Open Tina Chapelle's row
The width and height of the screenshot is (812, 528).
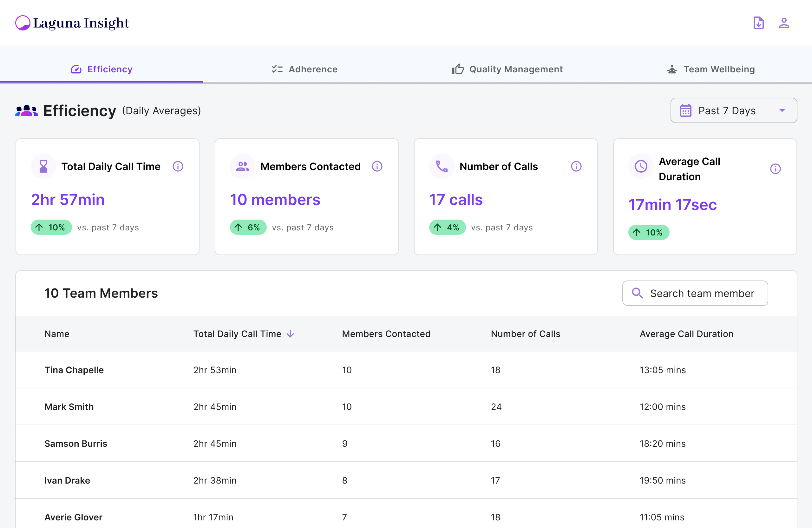tap(74, 370)
